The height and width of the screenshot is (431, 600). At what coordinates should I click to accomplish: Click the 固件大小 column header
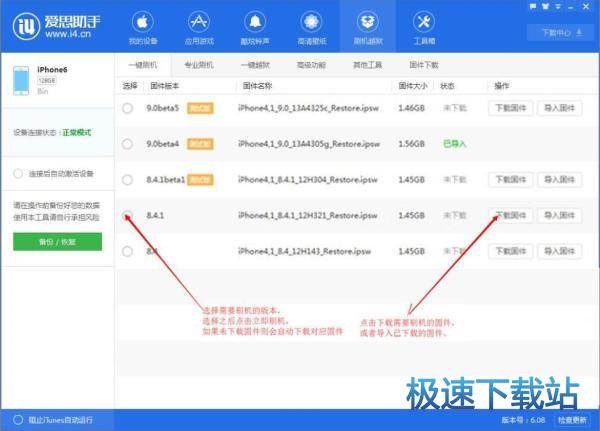(x=413, y=86)
